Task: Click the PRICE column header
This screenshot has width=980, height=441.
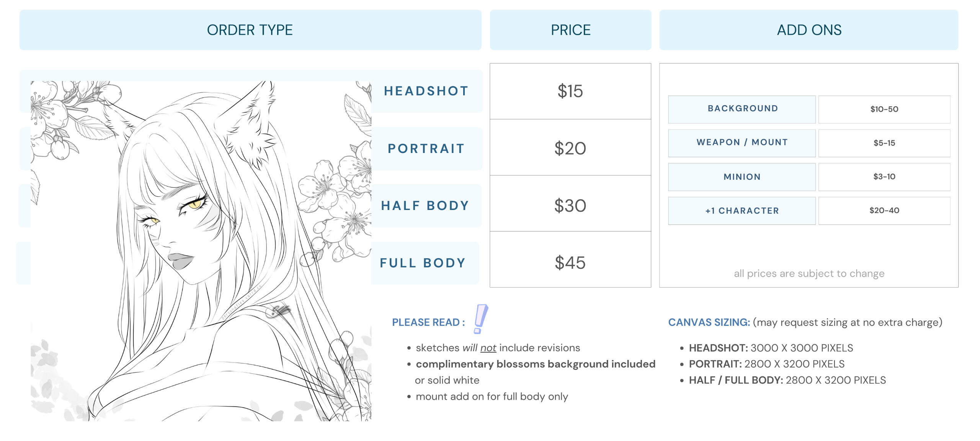Action: [570, 30]
